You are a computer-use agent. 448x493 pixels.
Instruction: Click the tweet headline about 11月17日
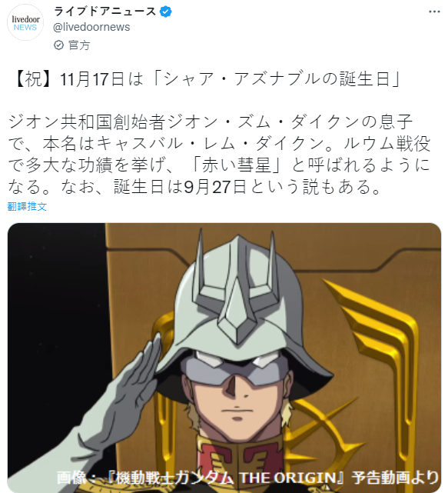click(x=206, y=78)
